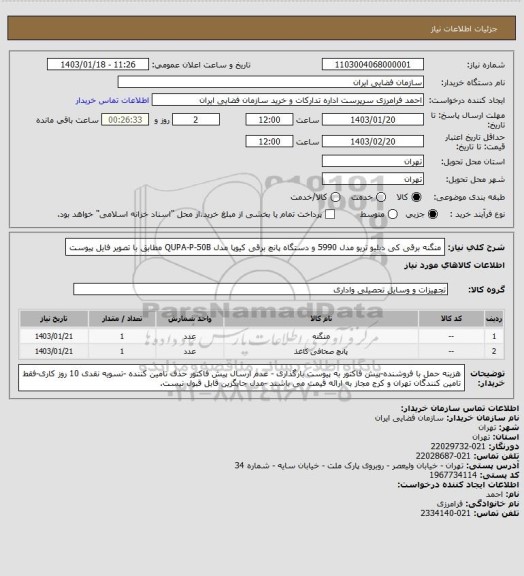Click the need date in row 2

coord(54,352)
